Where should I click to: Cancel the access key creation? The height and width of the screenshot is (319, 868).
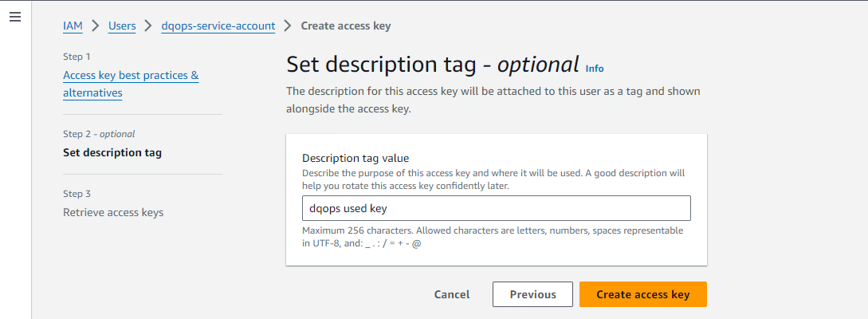point(452,294)
